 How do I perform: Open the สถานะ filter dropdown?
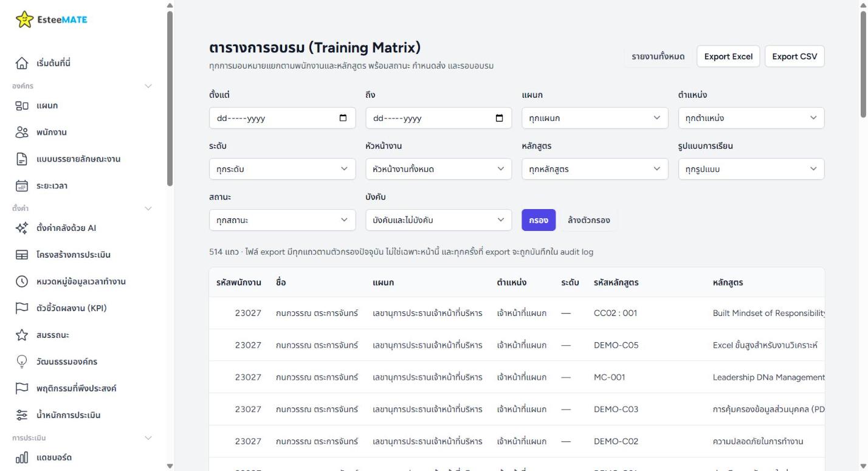282,220
